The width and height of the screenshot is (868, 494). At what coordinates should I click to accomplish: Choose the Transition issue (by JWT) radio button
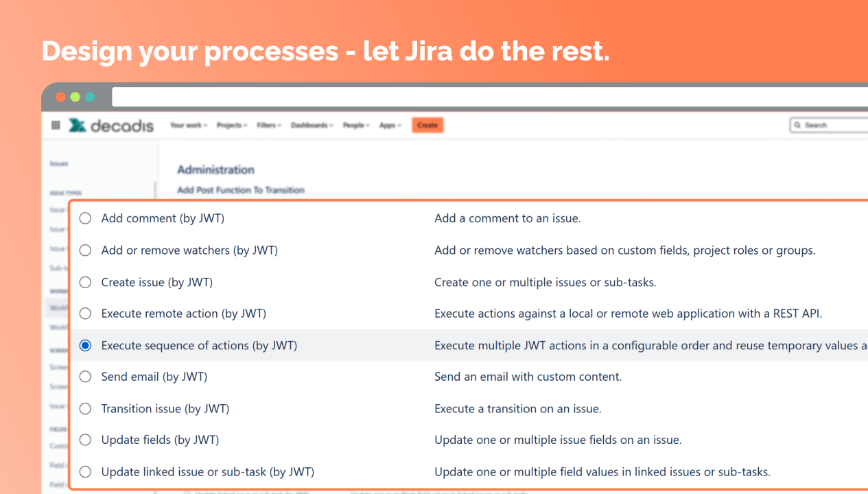[x=85, y=408]
